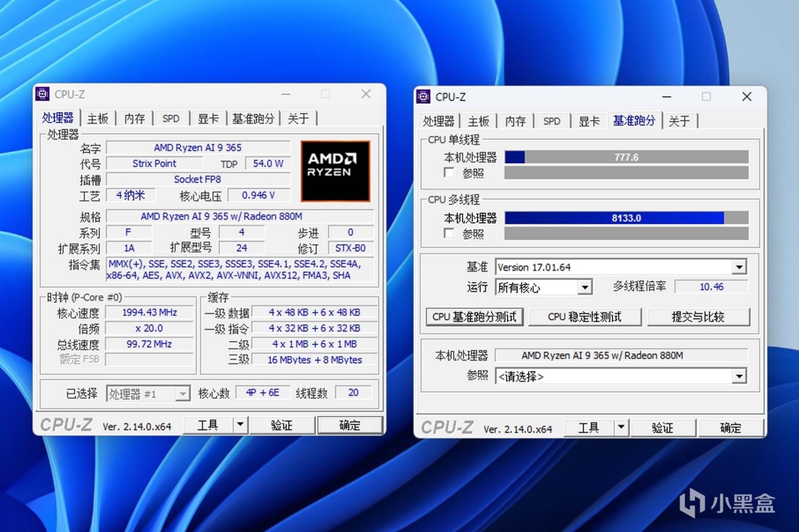
Task: Click 工具 button in right window
Action: 589,428
